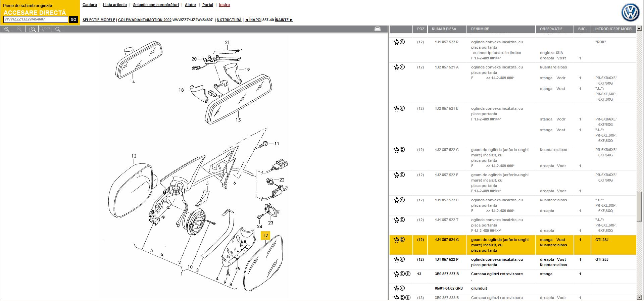Add part 1J2 857 522 C to cart

click(396, 150)
